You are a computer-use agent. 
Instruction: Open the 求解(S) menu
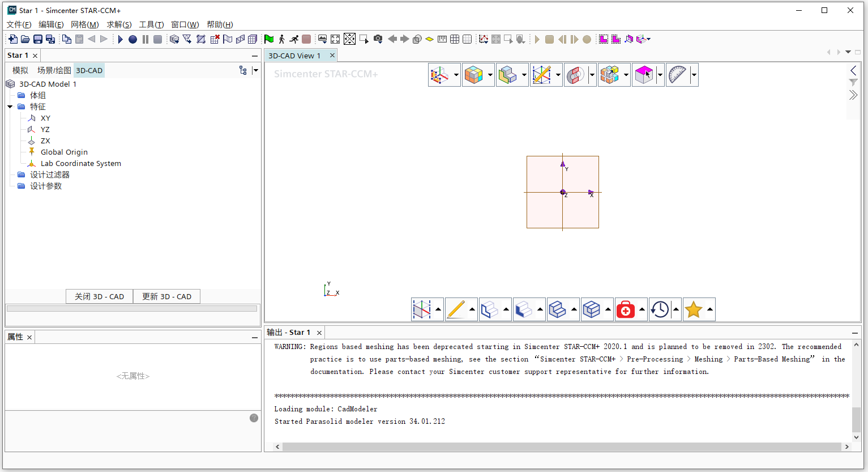119,24
